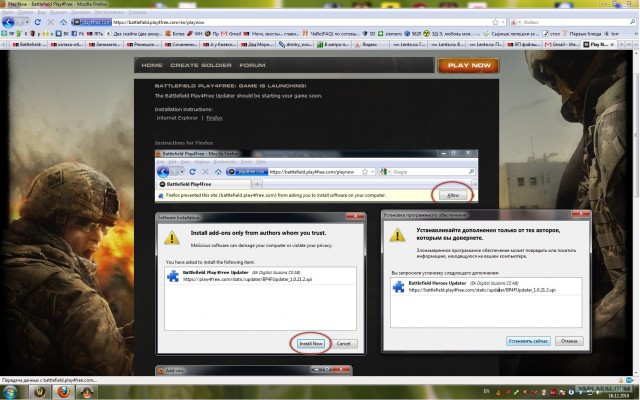The height and width of the screenshot is (400, 640).
Task: Reload the current page
Action: pyautogui.click(x=38, y=22)
